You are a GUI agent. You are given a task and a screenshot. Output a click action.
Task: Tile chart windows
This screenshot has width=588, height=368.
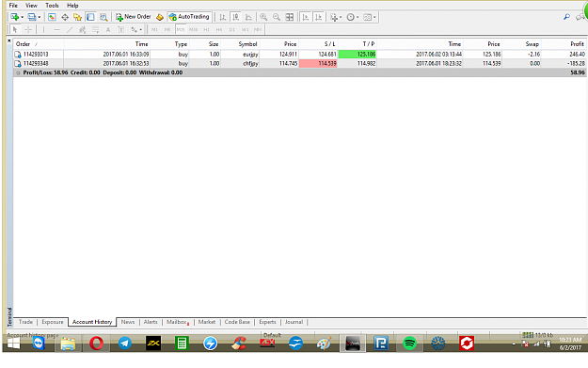coord(290,17)
